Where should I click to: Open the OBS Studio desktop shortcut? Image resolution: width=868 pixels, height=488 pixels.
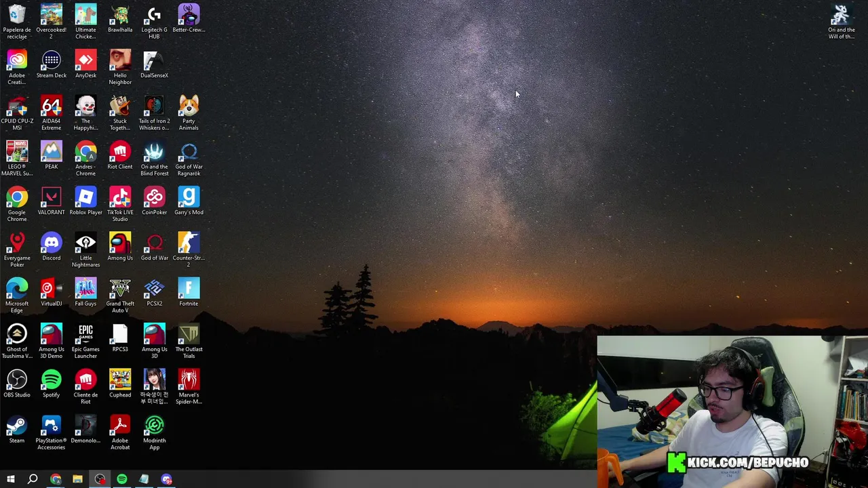click(17, 383)
